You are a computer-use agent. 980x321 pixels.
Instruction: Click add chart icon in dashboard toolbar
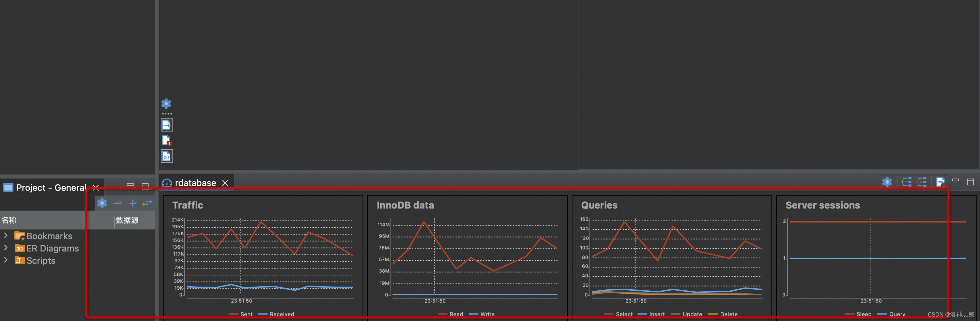[906, 182]
